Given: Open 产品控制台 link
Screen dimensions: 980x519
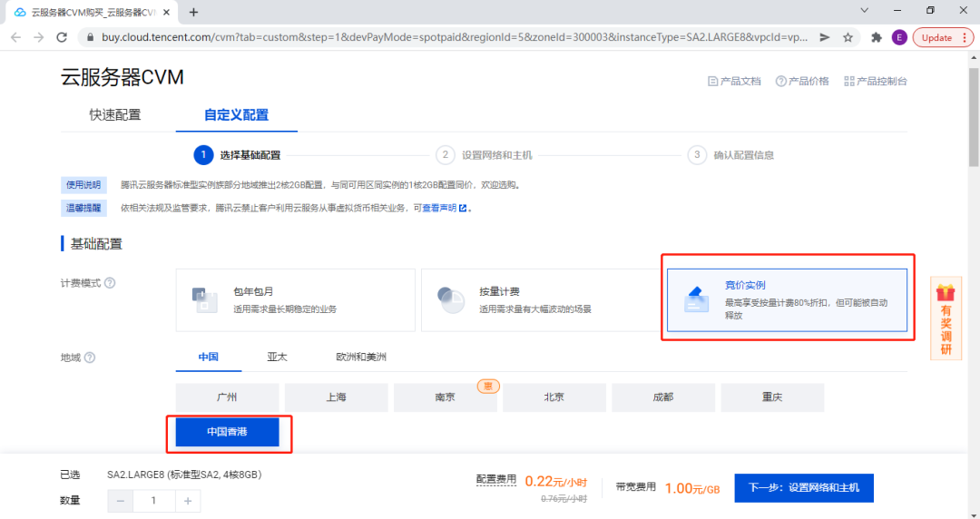Looking at the screenshot, I should [875, 82].
